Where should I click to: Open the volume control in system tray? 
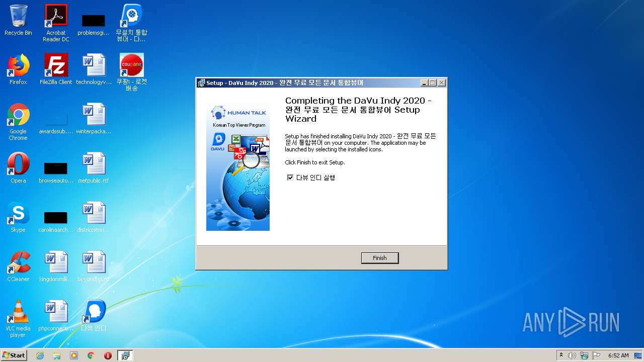tap(572, 355)
